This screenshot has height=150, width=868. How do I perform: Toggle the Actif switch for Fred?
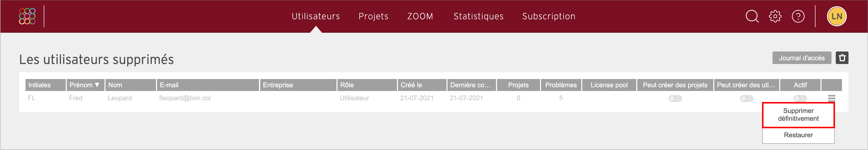pyautogui.click(x=800, y=98)
